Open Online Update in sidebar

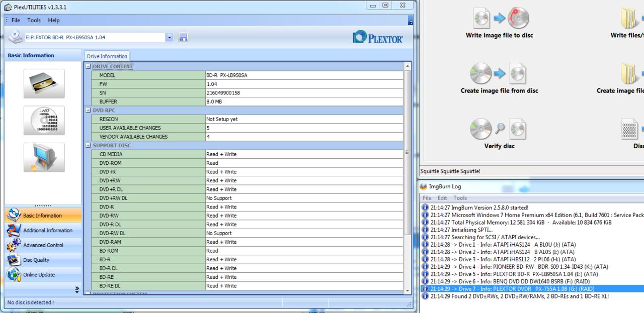38,275
